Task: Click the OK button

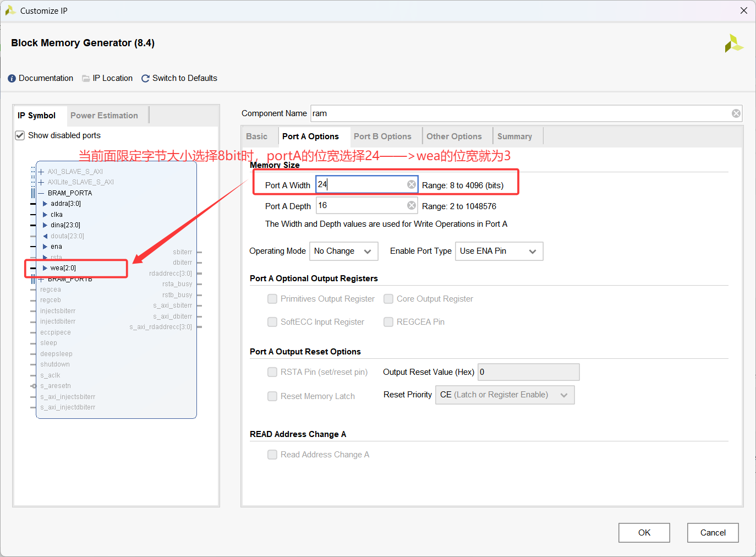Action: click(644, 533)
